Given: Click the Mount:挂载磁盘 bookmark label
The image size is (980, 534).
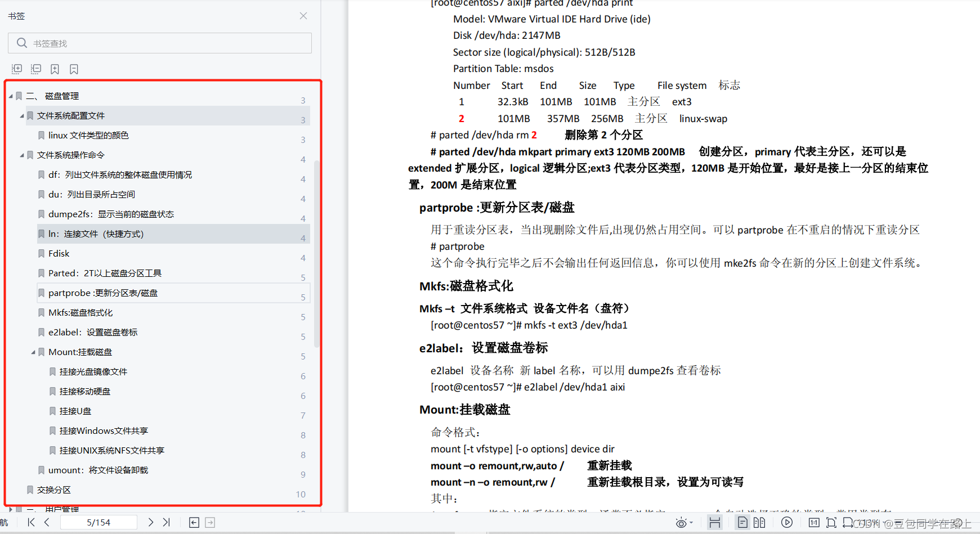Looking at the screenshot, I should [80, 352].
